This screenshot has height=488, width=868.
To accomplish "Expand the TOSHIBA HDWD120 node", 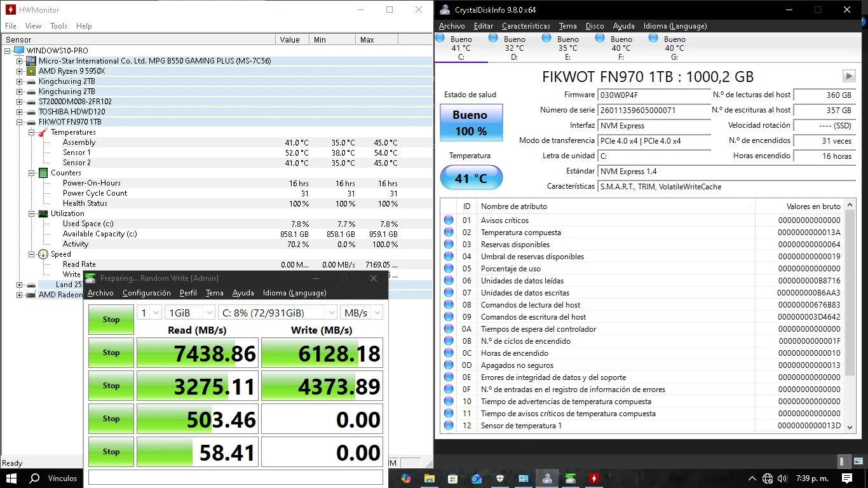I will [20, 112].
